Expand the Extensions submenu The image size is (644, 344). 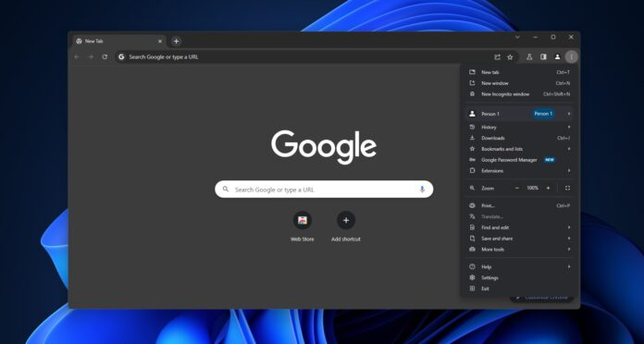[520, 171]
